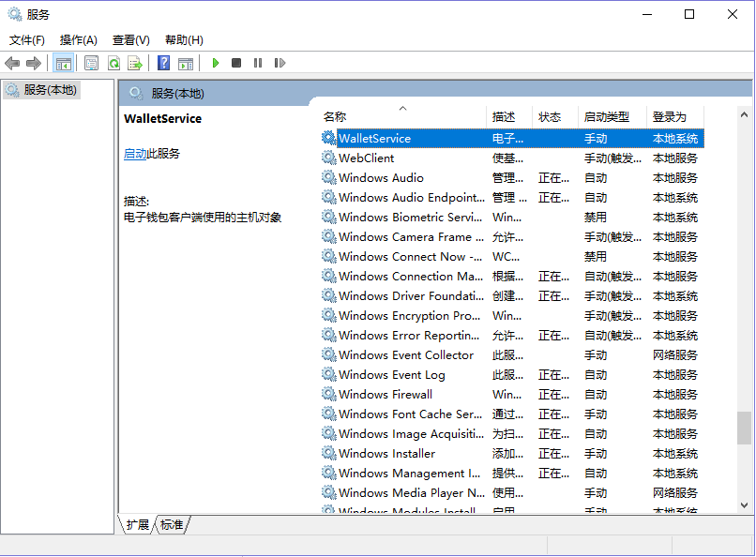Click the vertical scrollbar thumb

(744, 428)
